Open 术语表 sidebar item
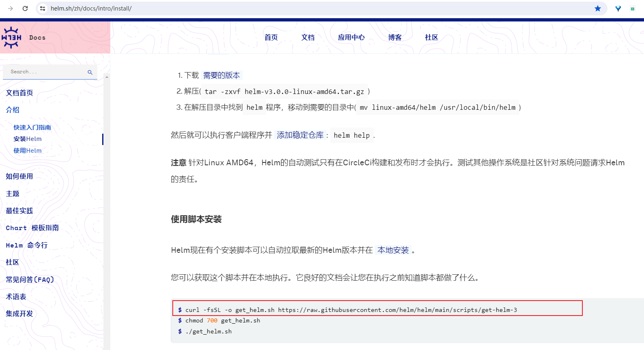The image size is (644, 350). [16, 297]
